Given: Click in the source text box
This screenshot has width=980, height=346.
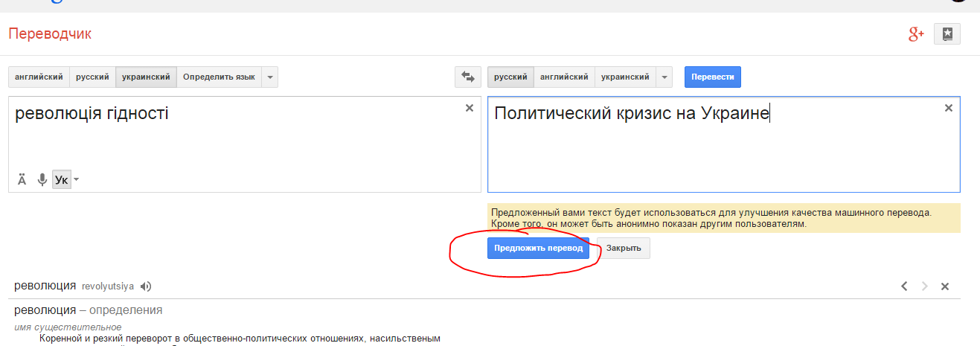Looking at the screenshot, I should (244, 144).
